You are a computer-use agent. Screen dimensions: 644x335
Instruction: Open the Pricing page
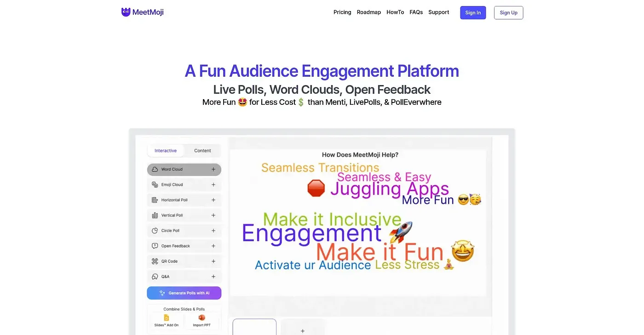coord(342,12)
